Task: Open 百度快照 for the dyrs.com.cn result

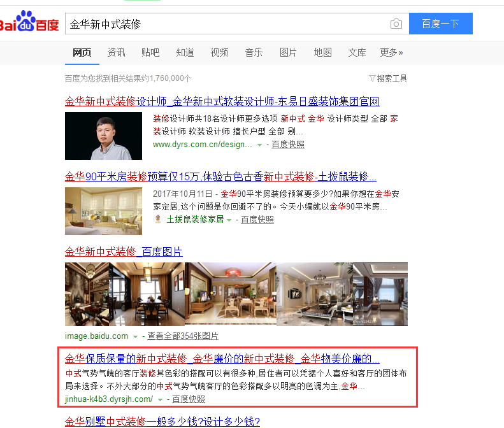Action: coord(288,145)
